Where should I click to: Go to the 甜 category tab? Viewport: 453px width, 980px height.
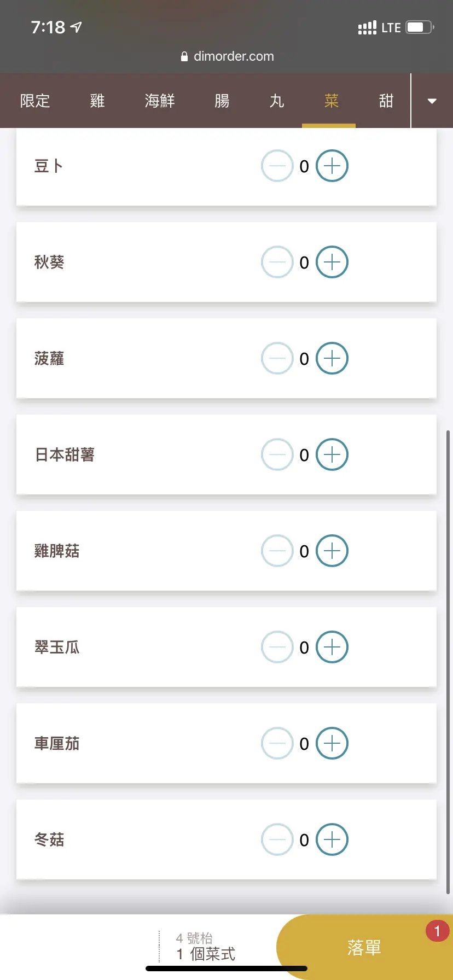pos(386,101)
